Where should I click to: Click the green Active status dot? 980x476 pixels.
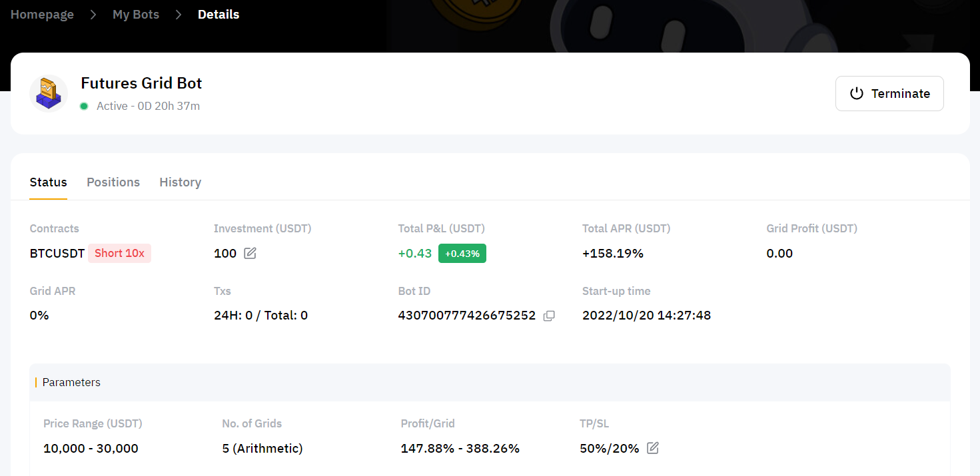[84, 106]
